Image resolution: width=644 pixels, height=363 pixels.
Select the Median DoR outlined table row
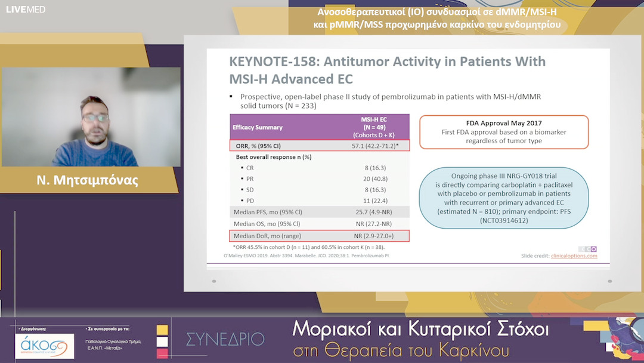click(x=320, y=235)
